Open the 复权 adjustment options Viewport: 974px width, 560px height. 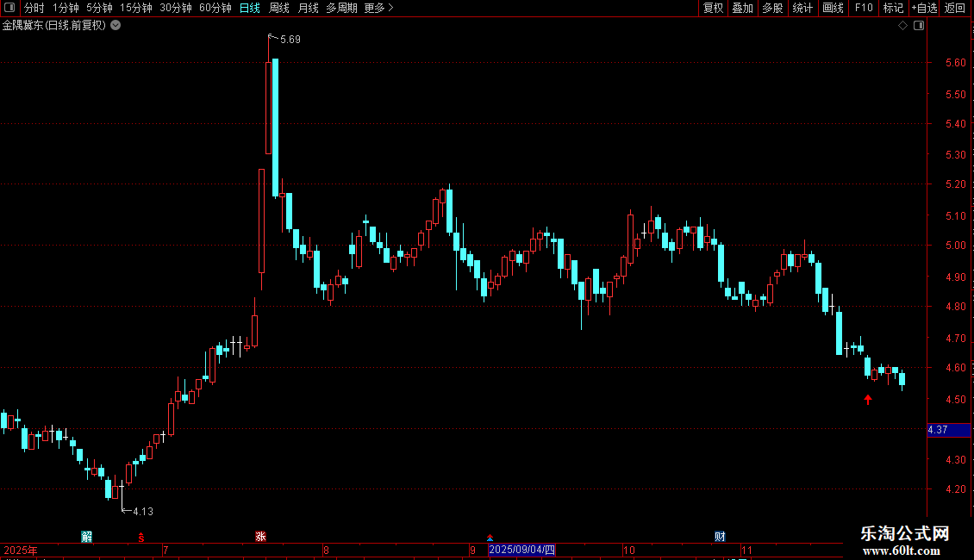713,8
